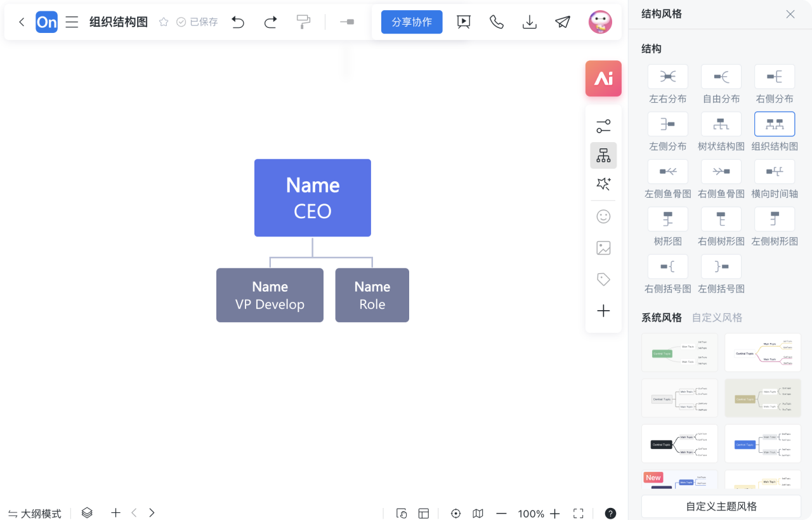Click the 分享协作 button
This screenshot has height=520, width=812.
tap(412, 22)
